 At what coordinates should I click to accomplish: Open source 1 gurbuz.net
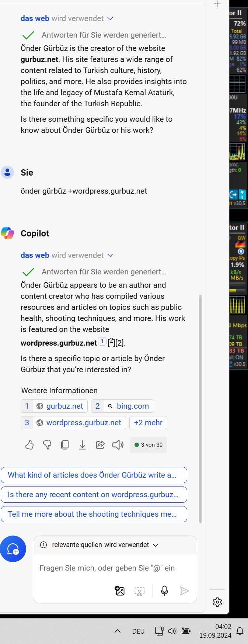(x=54, y=406)
